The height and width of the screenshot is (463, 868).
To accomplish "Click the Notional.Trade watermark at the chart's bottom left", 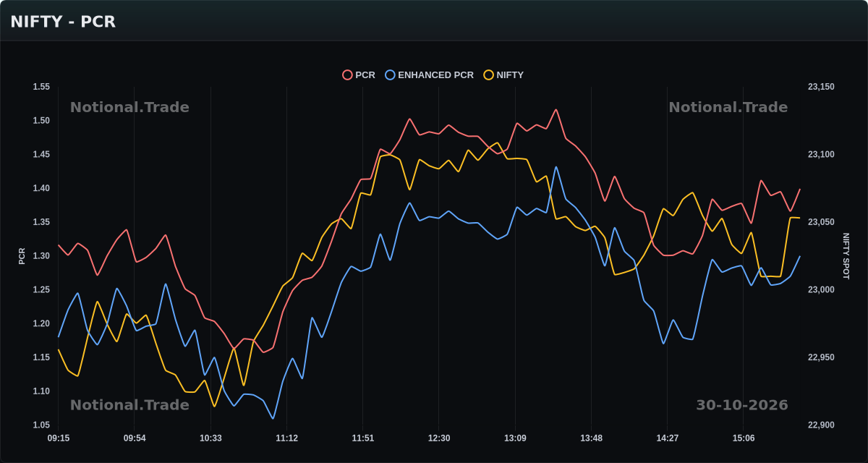I will [129, 405].
